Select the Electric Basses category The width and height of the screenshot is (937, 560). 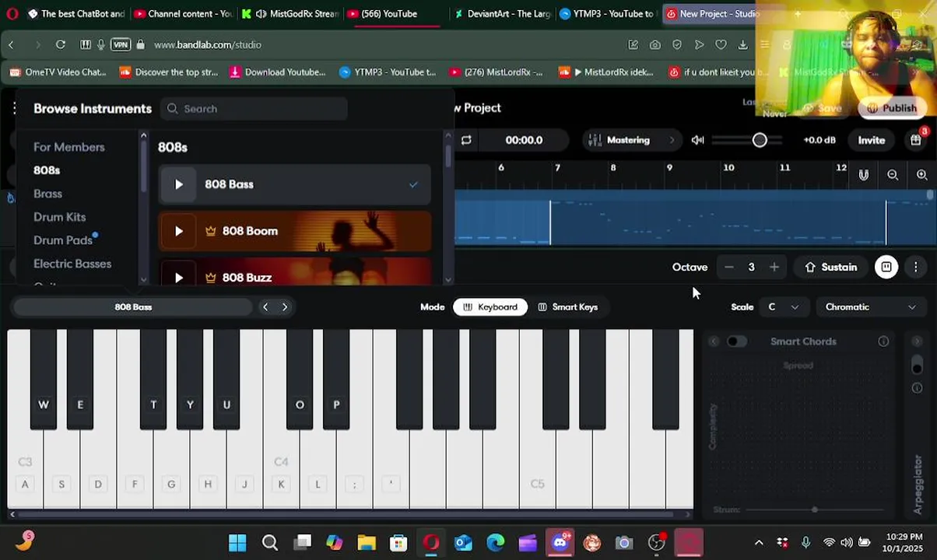pyautogui.click(x=72, y=264)
